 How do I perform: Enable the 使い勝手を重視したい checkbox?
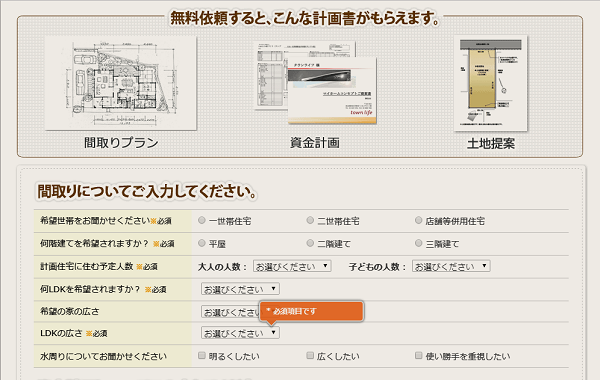419,356
